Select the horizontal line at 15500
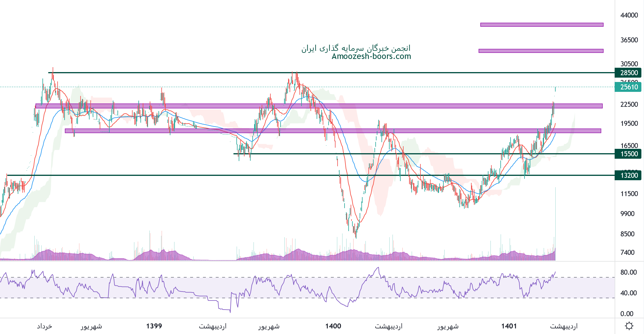The width and height of the screenshot is (644, 334). click(291, 154)
